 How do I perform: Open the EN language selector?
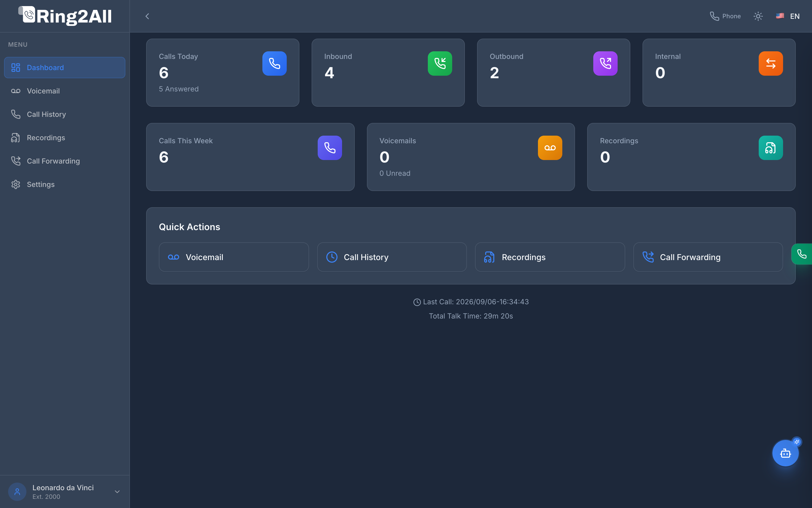click(x=787, y=16)
